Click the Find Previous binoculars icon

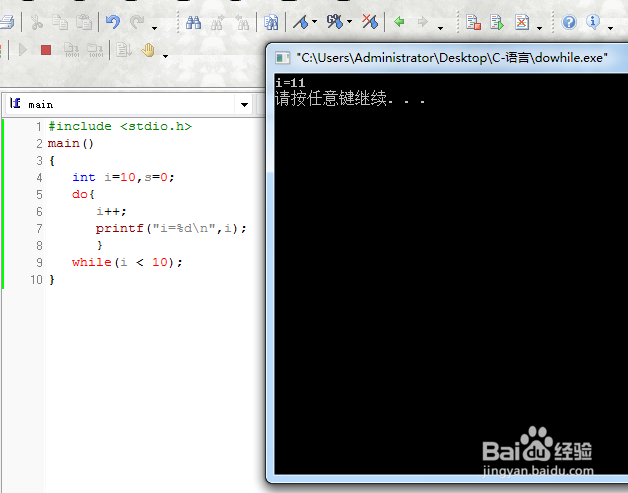(242, 22)
